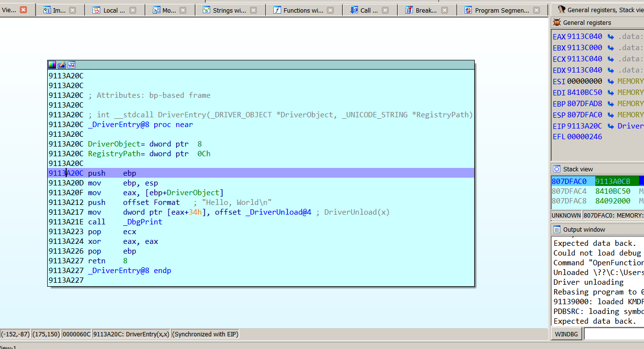
Task: Click the jump arrow next to EIP
Action: coord(610,126)
